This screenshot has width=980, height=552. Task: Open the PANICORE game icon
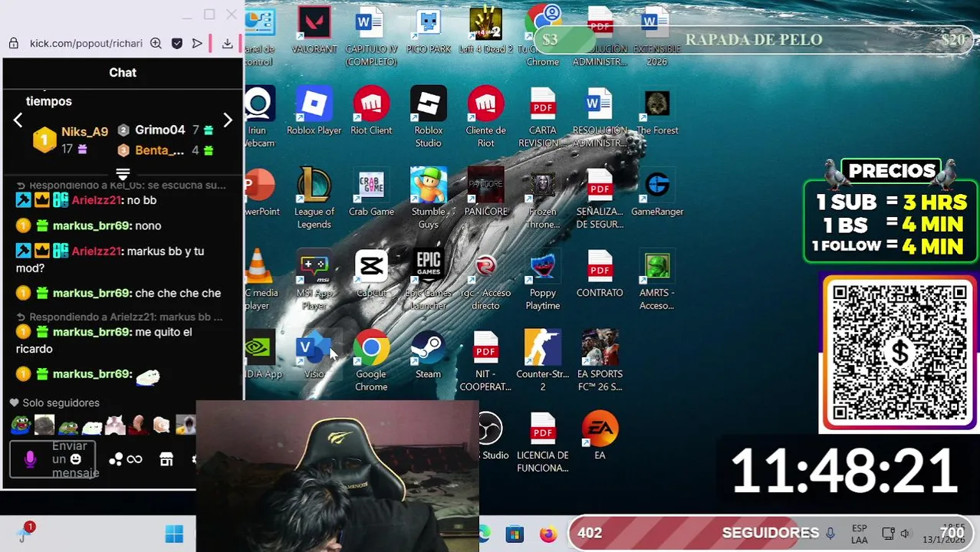[485, 193]
